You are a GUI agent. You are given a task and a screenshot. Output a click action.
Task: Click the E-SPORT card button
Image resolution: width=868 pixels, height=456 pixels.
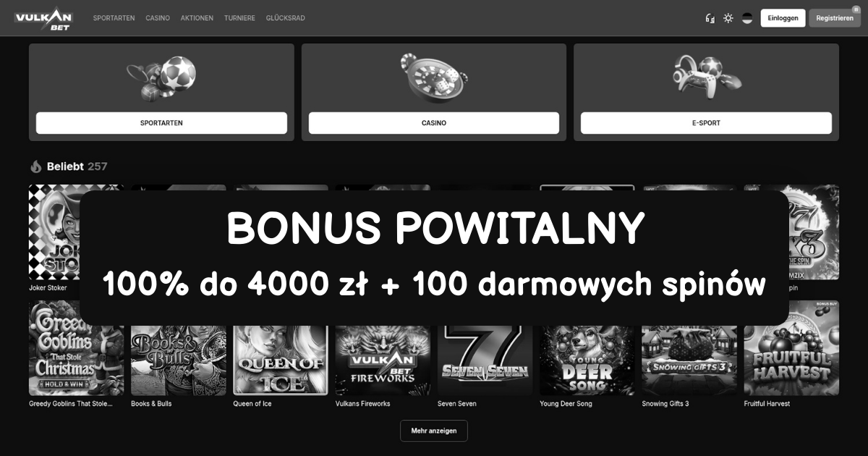coord(706,123)
